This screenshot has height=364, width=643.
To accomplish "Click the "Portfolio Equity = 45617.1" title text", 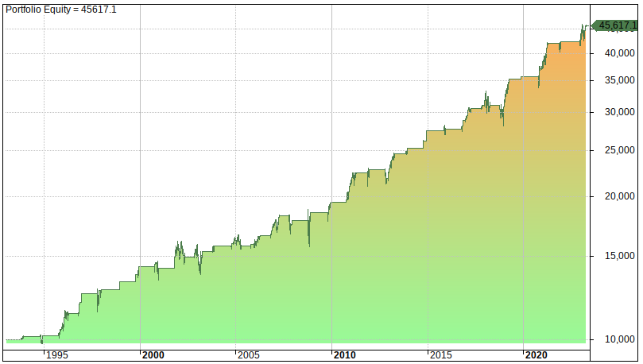I will (x=61, y=10).
